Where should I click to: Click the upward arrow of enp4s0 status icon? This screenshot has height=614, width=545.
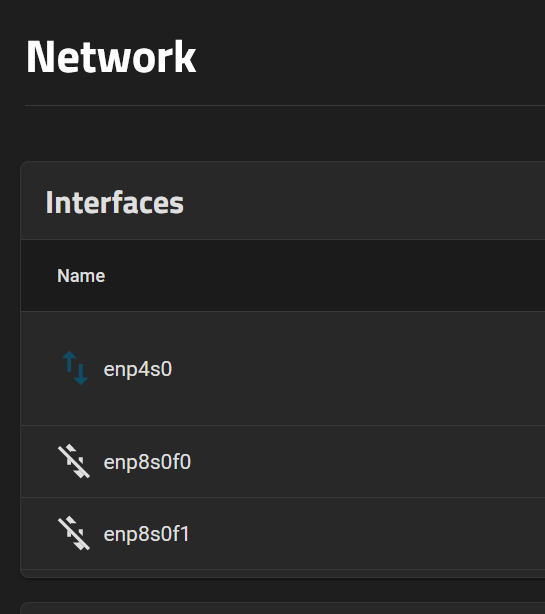[69, 361]
